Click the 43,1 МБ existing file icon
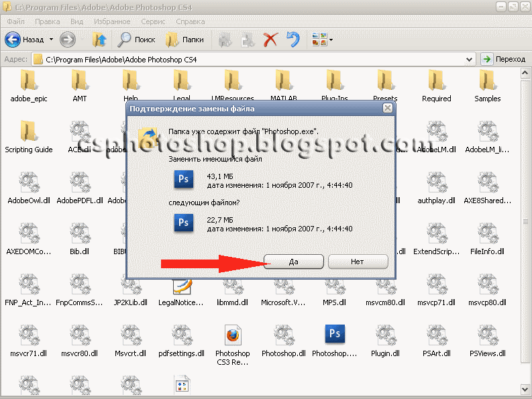The height and width of the screenshot is (399, 532). (x=184, y=179)
